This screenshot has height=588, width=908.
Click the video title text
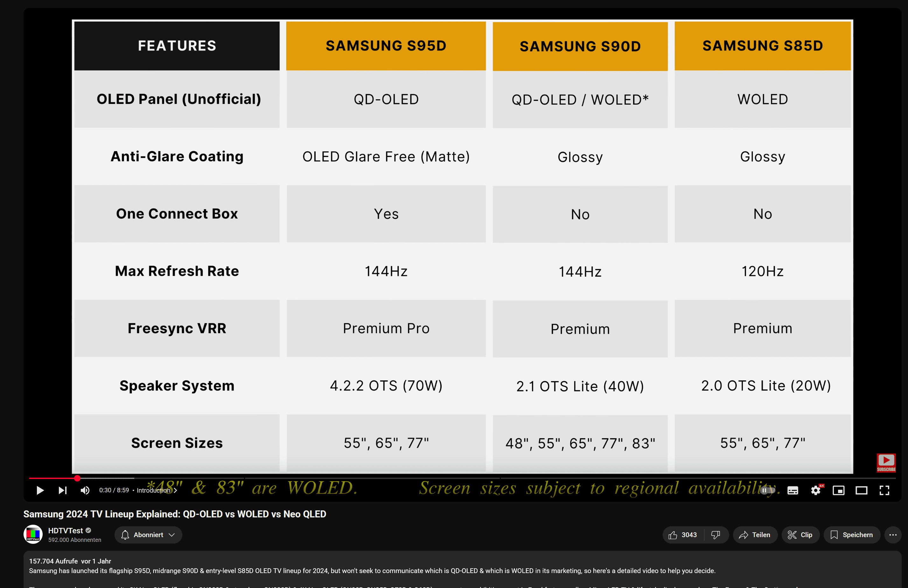point(175,514)
